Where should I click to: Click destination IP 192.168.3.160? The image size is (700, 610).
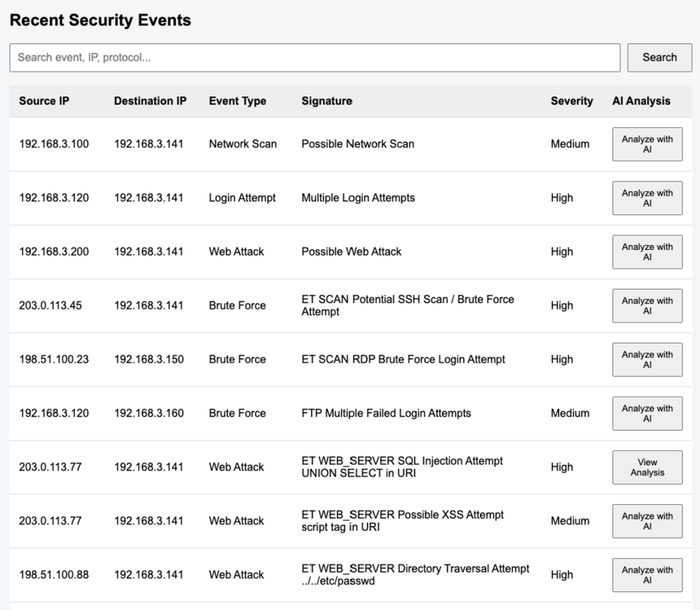click(x=148, y=413)
